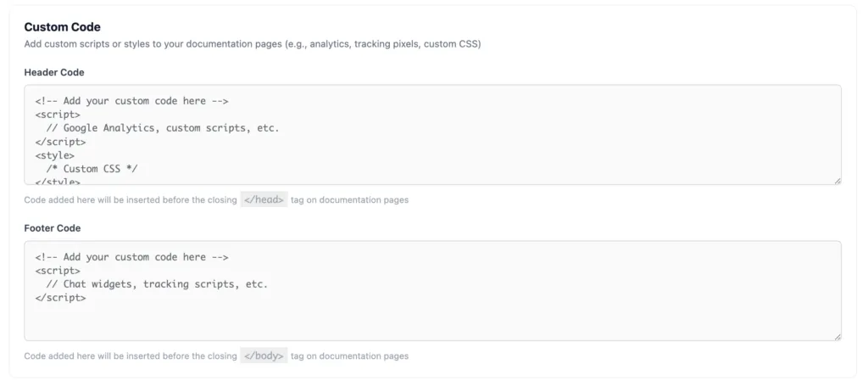Click the first comment line in Footer Code

(132, 257)
